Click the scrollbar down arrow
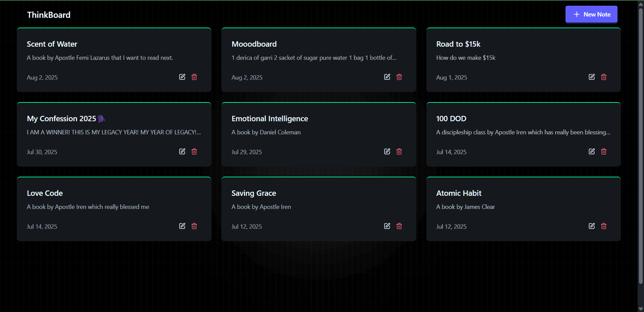This screenshot has height=312, width=644. coord(641,309)
